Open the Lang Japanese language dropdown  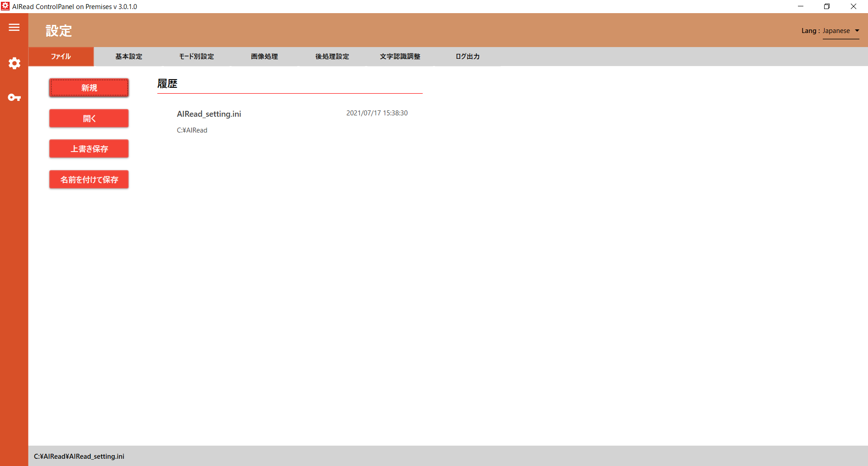(x=840, y=31)
